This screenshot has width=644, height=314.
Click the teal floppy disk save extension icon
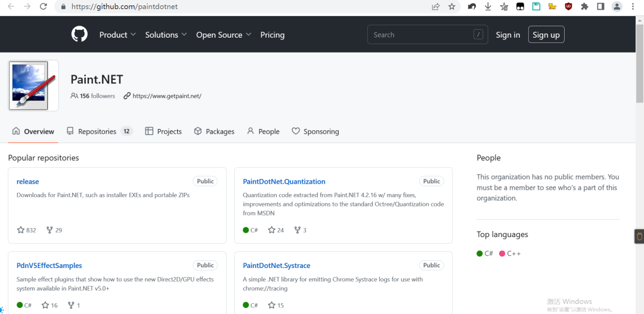click(x=536, y=7)
